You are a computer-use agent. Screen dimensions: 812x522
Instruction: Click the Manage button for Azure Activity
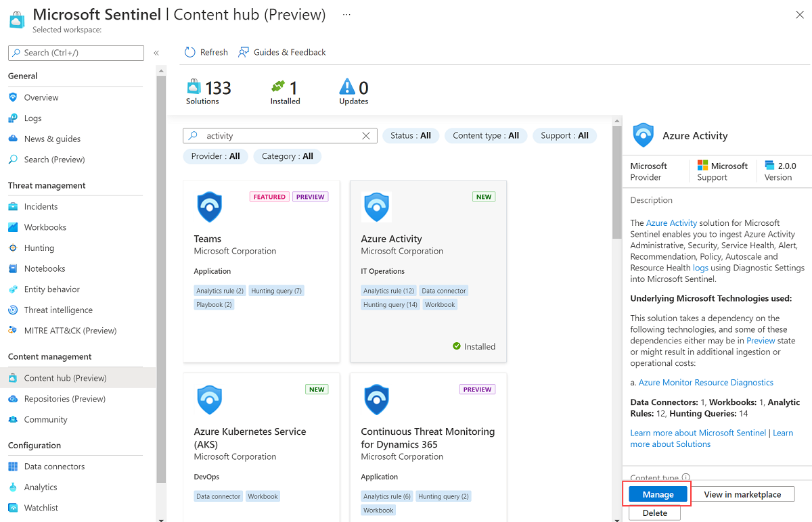[x=656, y=494]
